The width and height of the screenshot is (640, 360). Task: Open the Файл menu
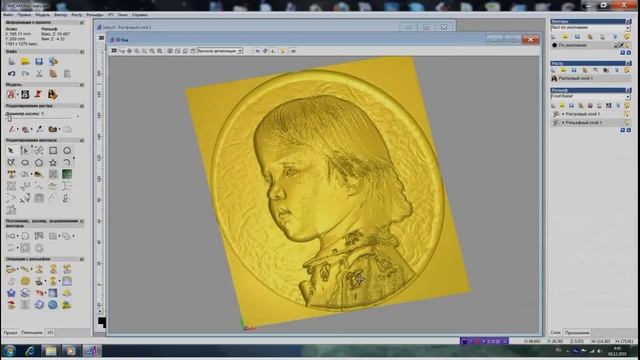pyautogui.click(x=8, y=15)
